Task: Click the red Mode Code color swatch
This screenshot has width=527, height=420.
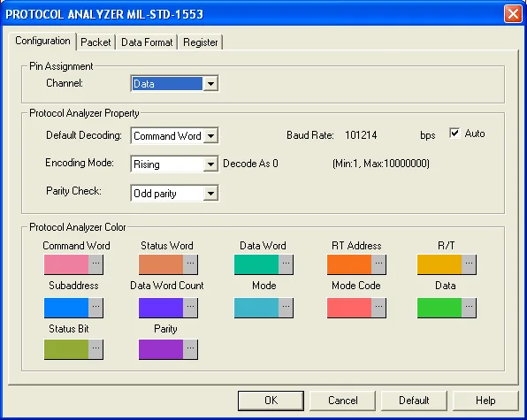Action: point(349,308)
